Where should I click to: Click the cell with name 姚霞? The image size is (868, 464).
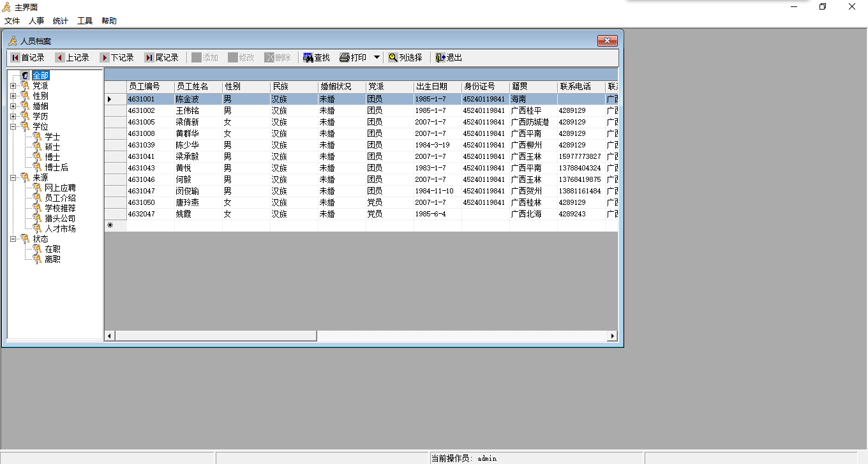coord(198,214)
